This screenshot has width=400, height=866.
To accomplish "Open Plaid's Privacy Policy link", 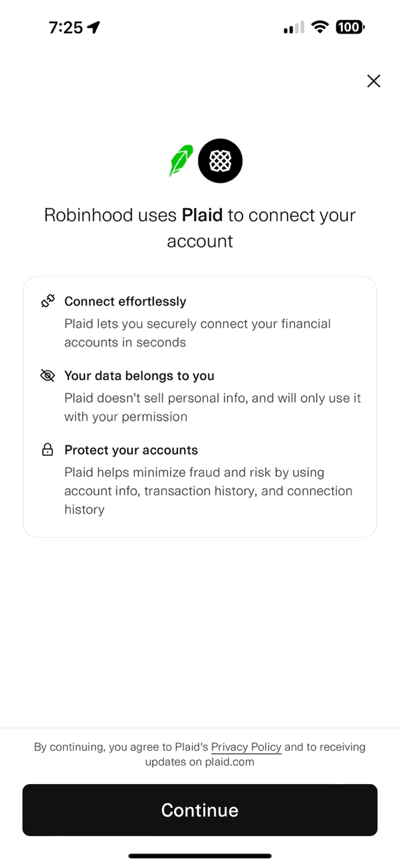I will point(246,747).
